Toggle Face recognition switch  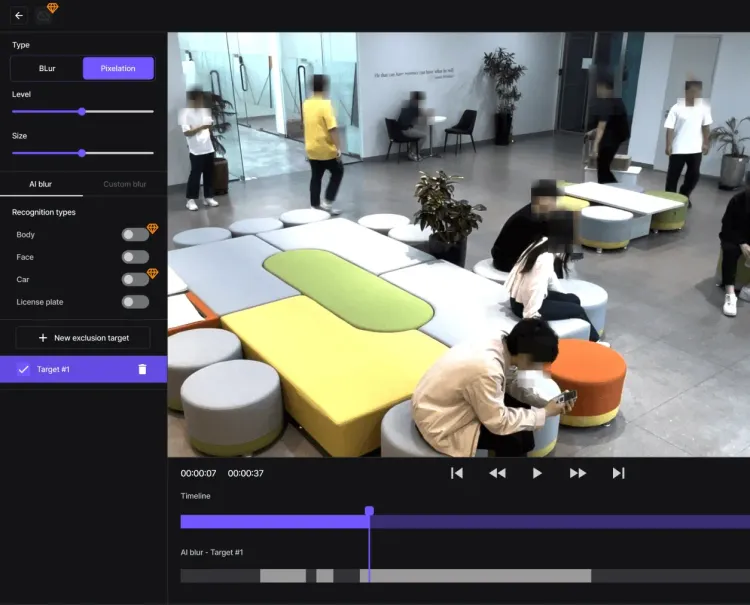tap(135, 257)
